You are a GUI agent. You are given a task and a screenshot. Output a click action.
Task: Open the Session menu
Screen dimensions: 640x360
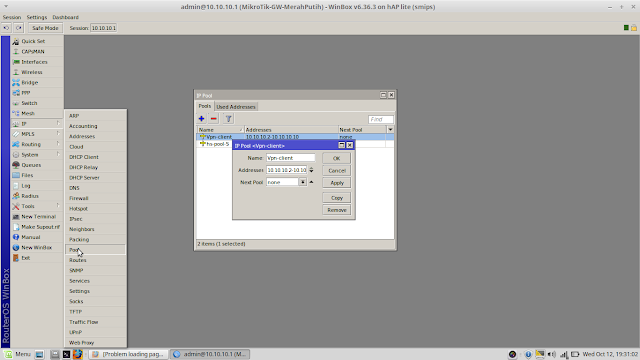(x=12, y=17)
